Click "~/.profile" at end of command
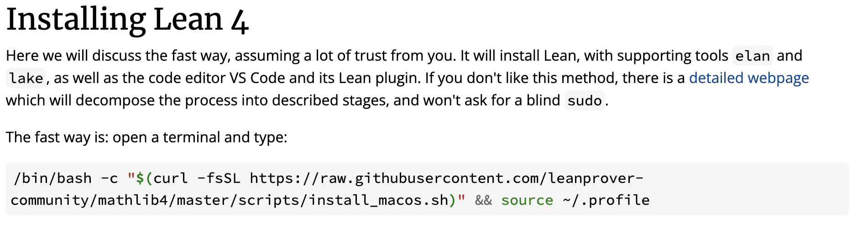 606,200
